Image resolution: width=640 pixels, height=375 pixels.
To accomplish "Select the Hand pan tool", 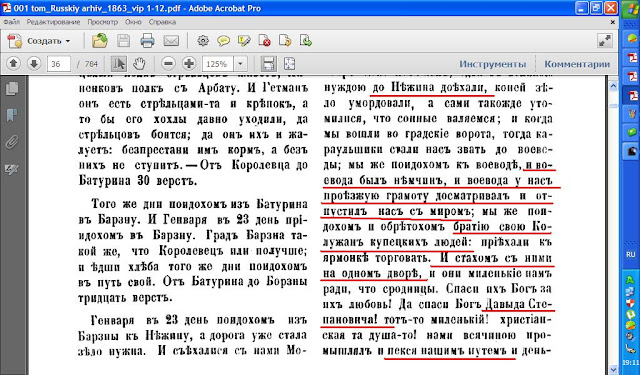I will coord(139,64).
